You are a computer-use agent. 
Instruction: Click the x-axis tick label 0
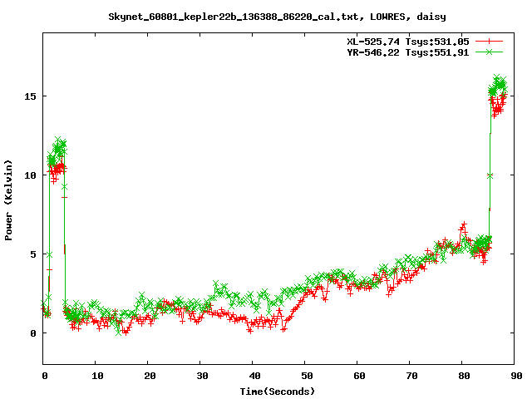[x=45, y=376]
